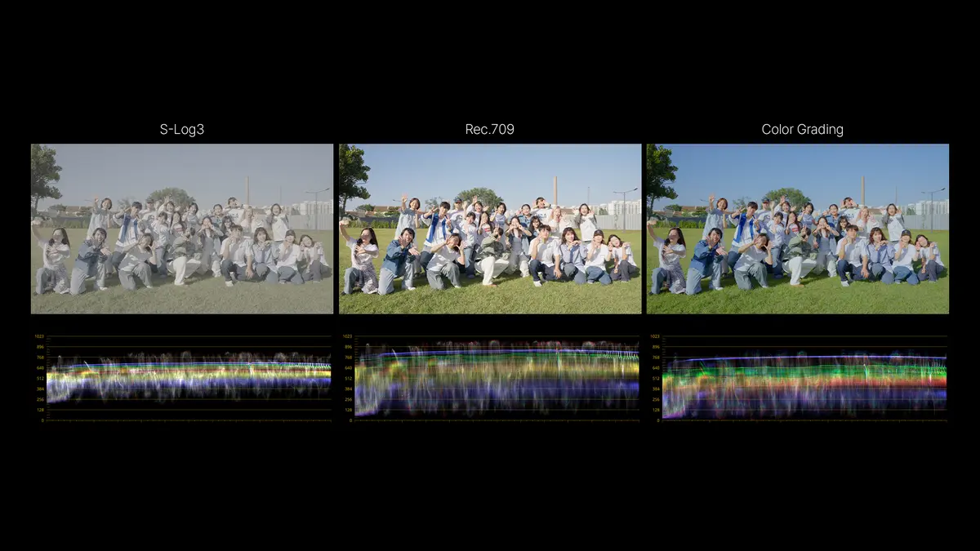This screenshot has width=980, height=551.
Task: Click the obelisk tower in the Rec.709 photo
Action: (x=555, y=190)
